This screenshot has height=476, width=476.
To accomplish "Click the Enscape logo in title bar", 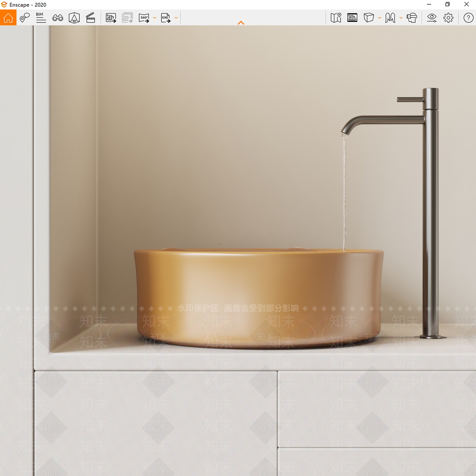I will pos(4,4).
